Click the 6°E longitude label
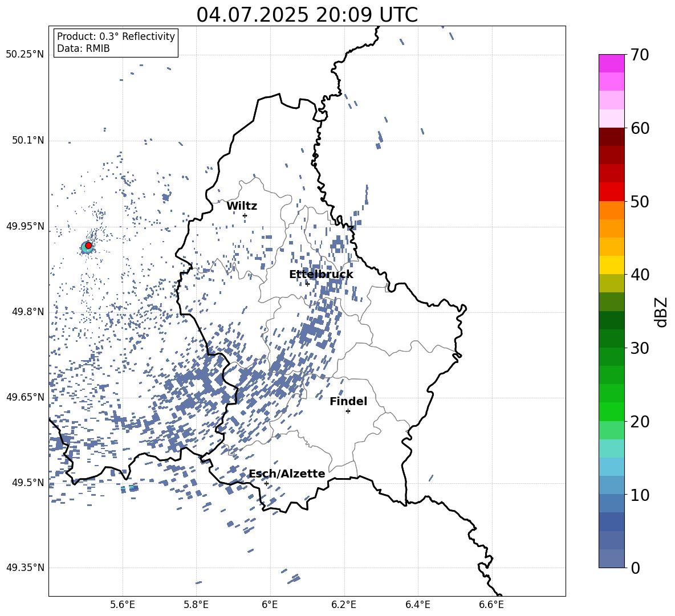 [x=270, y=605]
